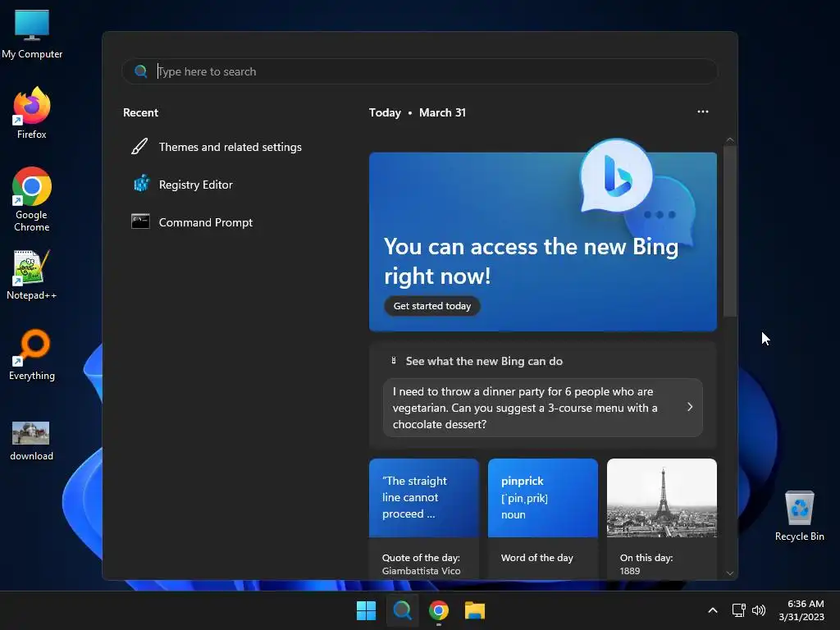Open the vegetarian dinner party prompt suggestion
This screenshot has height=630, width=840.
click(543, 408)
